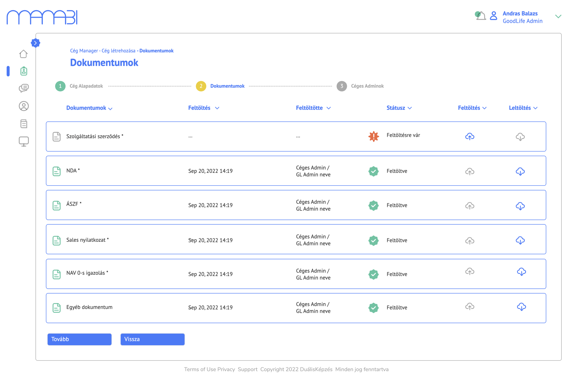Open the user profile sidebar icon

(24, 106)
